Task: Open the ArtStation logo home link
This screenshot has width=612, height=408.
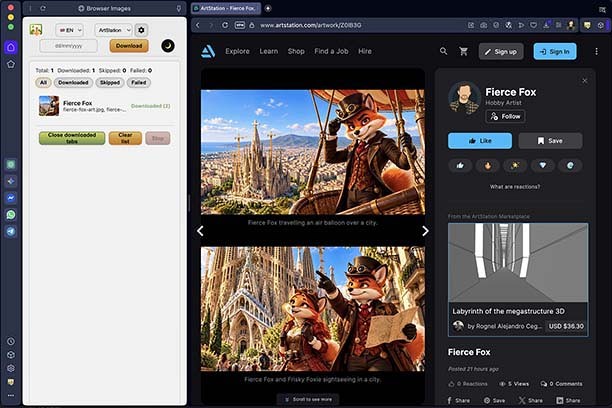Action: pyautogui.click(x=208, y=51)
